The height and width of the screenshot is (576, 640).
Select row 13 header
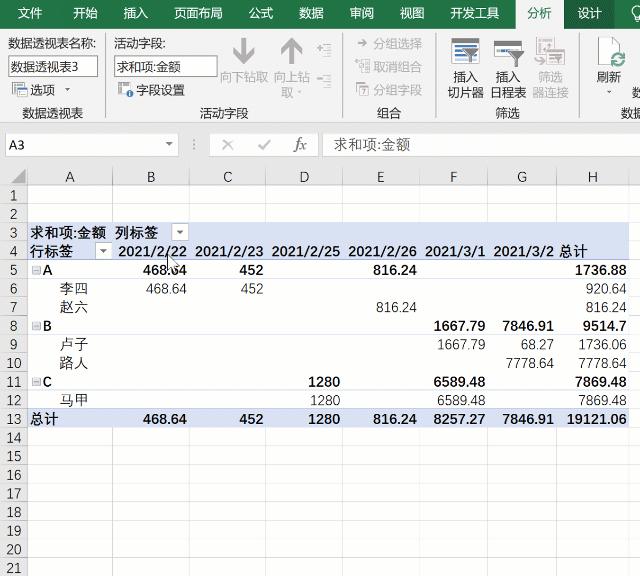tap(13, 419)
